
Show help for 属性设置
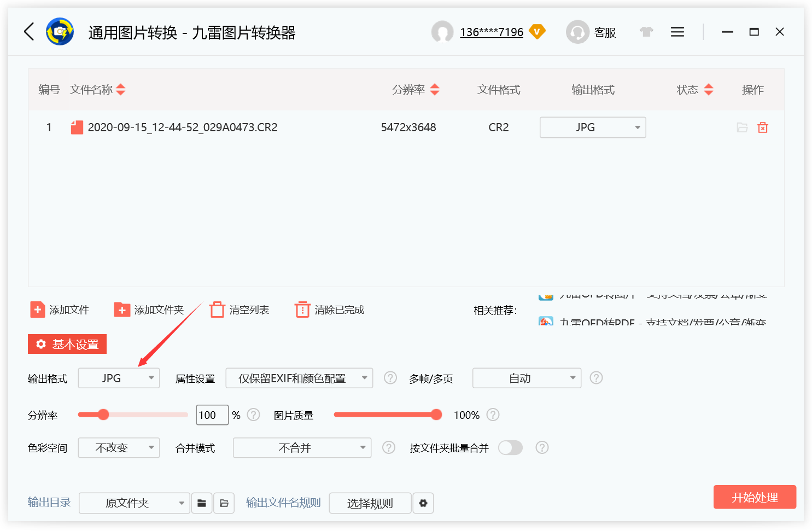390,378
